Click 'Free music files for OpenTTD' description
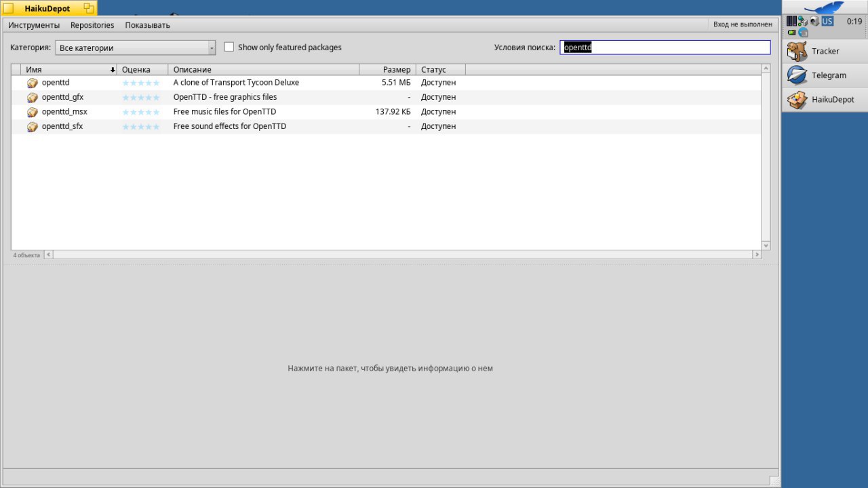 coord(224,112)
